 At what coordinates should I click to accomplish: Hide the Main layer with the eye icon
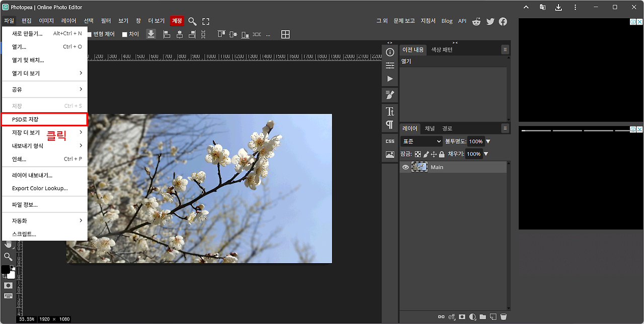click(x=406, y=167)
